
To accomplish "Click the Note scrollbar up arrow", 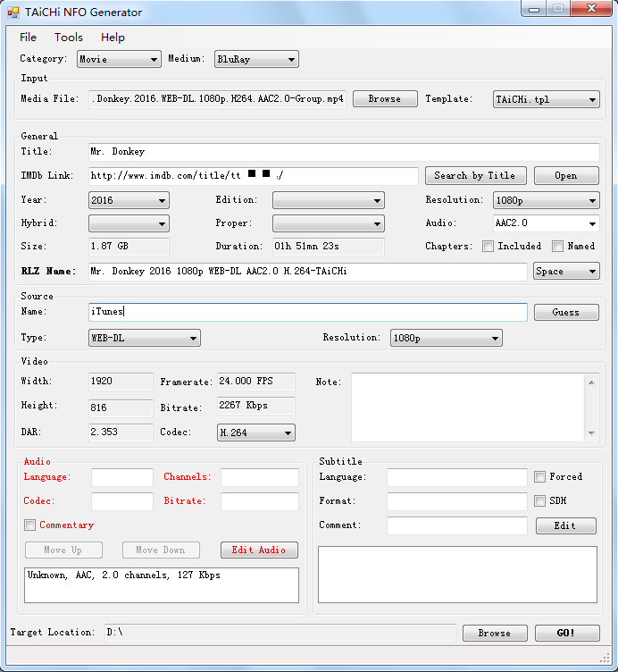I will point(591,382).
